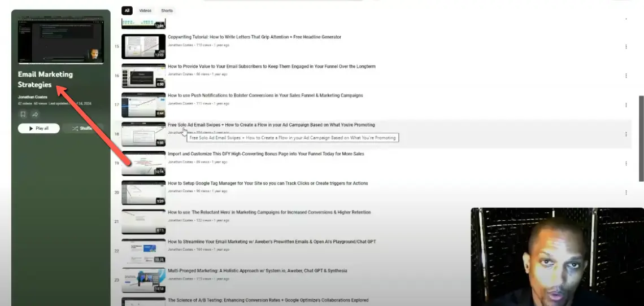
Task: Click thumbnail of Solo Ad Email Swipes video
Action: [143, 134]
